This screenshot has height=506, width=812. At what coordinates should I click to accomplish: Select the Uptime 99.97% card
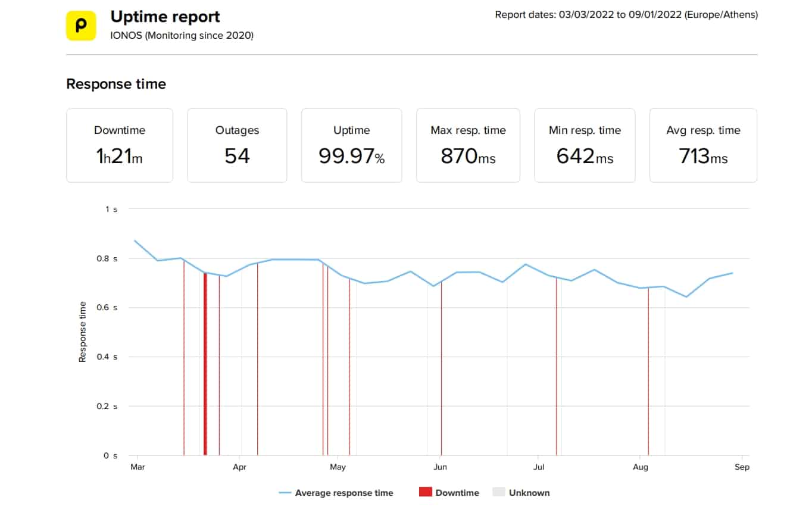tap(351, 145)
